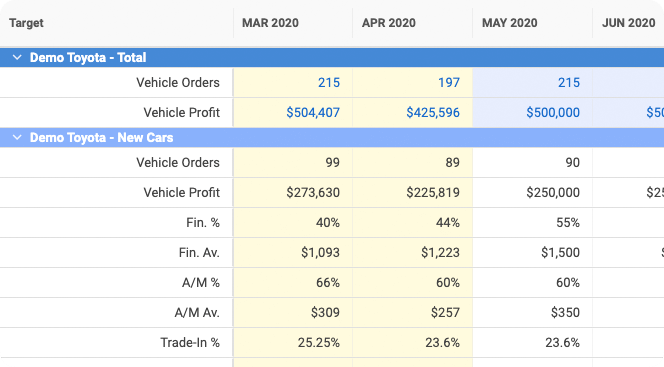The image size is (664, 367).
Task: Select the JUN 2020 column header
Action: (x=628, y=23)
